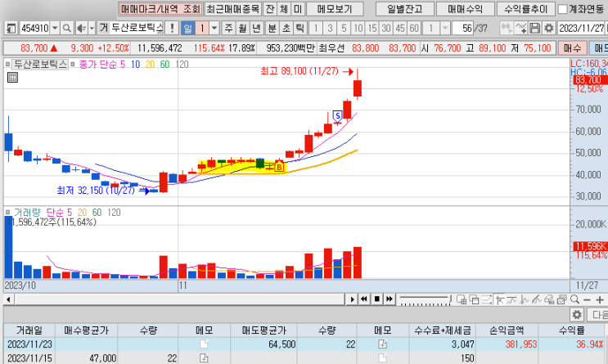Viewport: 608px width, 364px height.
Task: Click the rewind replay button
Action: (x=364, y=299)
